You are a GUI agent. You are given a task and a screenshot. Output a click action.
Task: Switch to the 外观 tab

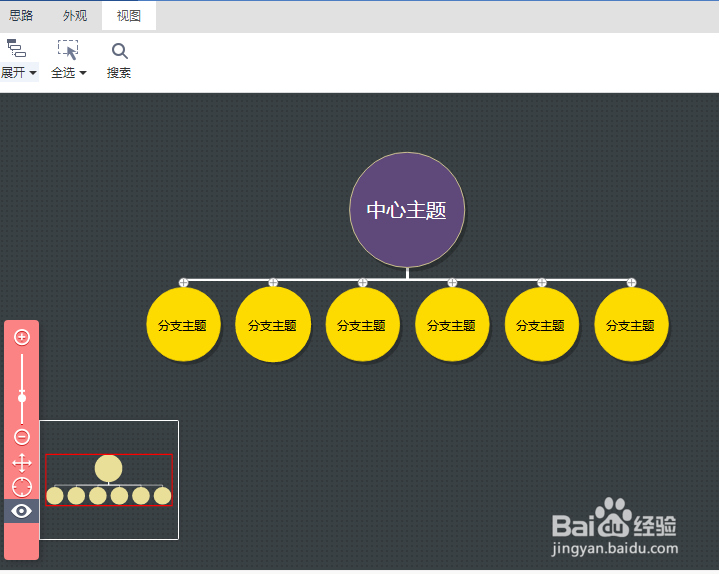[75, 16]
